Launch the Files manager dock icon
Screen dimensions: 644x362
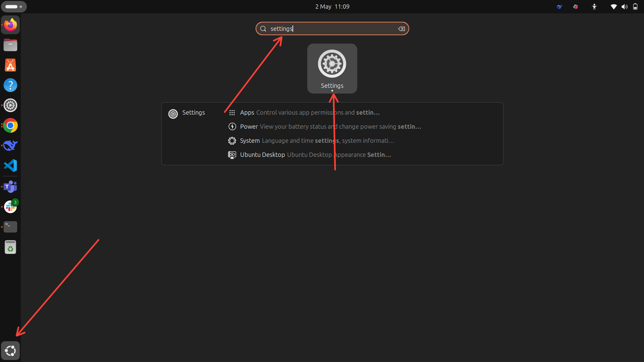pyautogui.click(x=10, y=45)
